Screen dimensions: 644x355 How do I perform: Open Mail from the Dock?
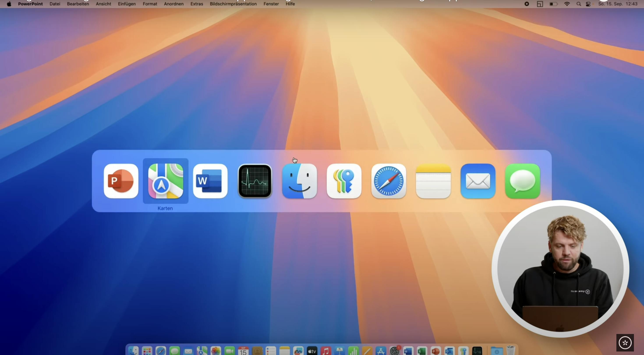188,350
